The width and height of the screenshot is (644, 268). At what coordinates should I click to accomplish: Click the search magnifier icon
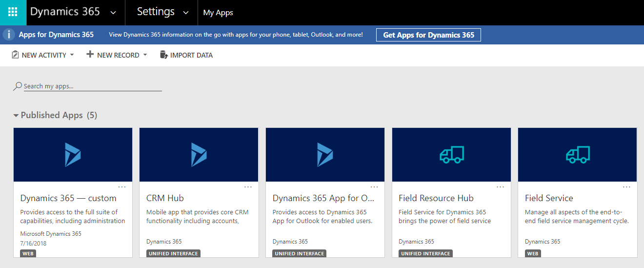point(18,86)
